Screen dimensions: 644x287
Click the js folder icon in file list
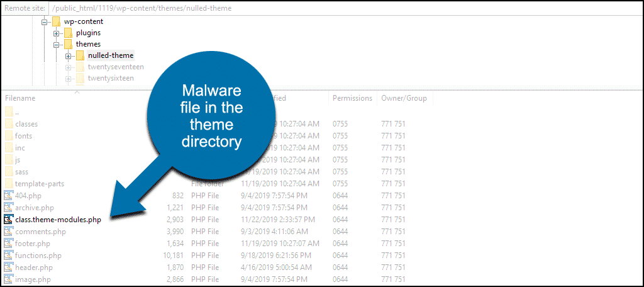tap(9, 159)
